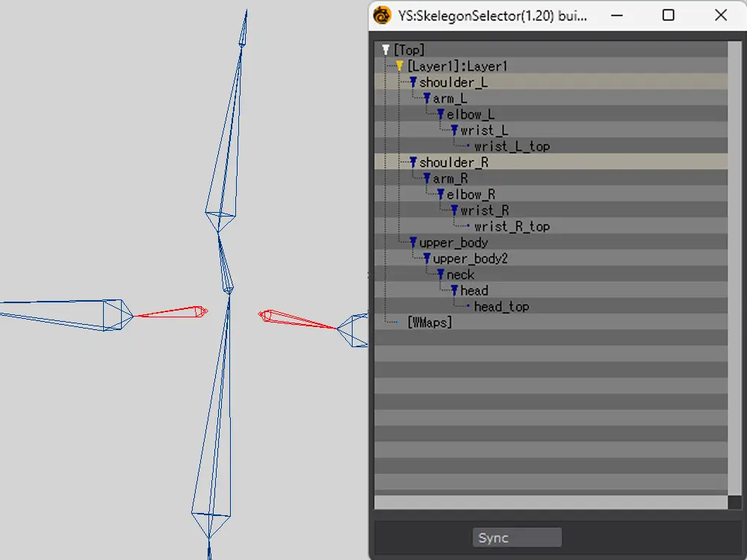Select wrist_L_top in the hierarchy
This screenshot has width=747, height=560.
pyautogui.click(x=512, y=146)
